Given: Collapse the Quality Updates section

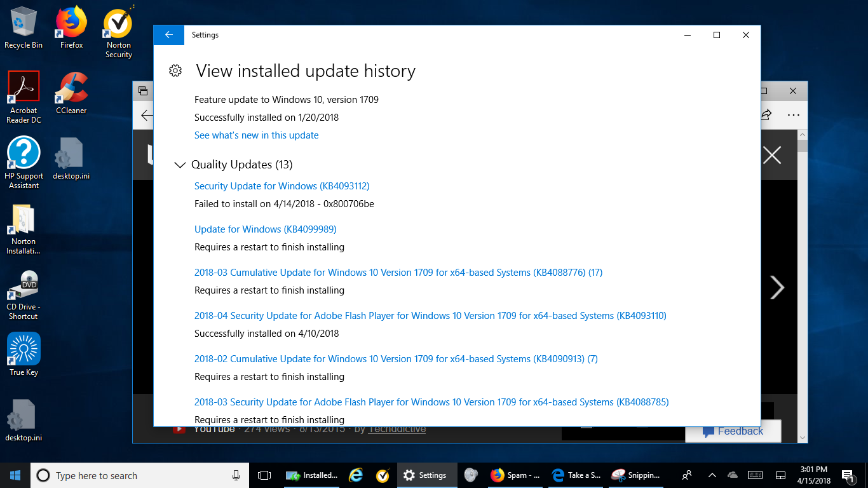Looking at the screenshot, I should coord(180,165).
